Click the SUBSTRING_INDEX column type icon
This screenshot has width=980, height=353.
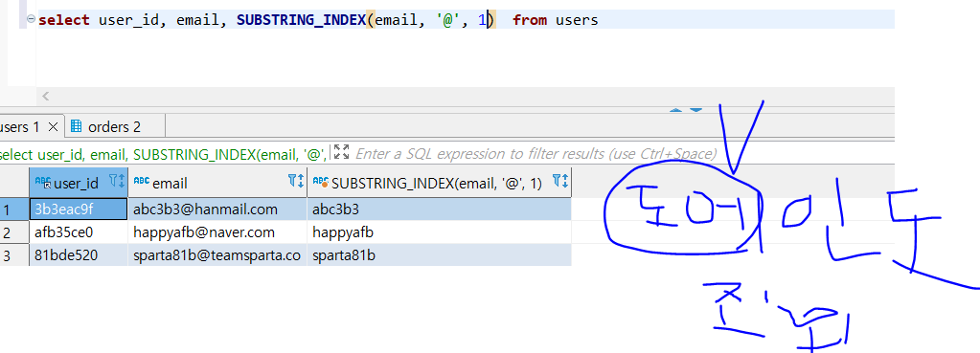[321, 182]
